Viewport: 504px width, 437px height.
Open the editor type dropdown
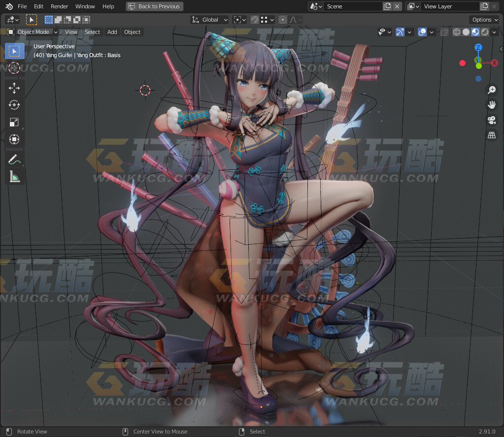coord(12,20)
